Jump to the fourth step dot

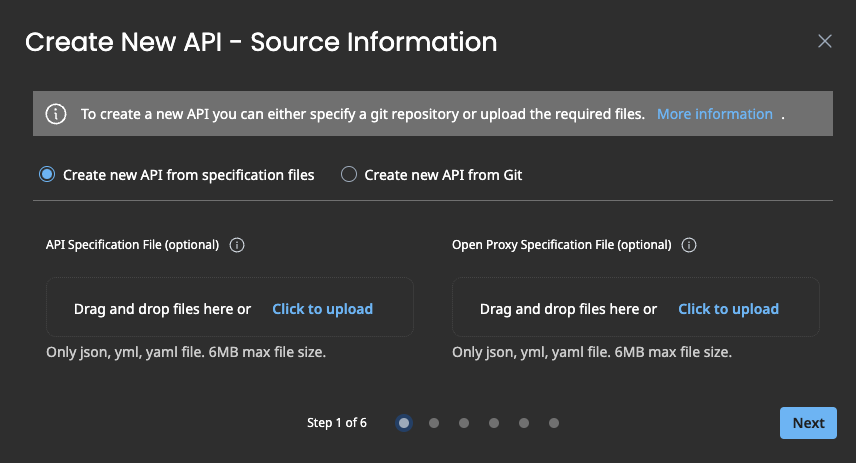pos(494,423)
